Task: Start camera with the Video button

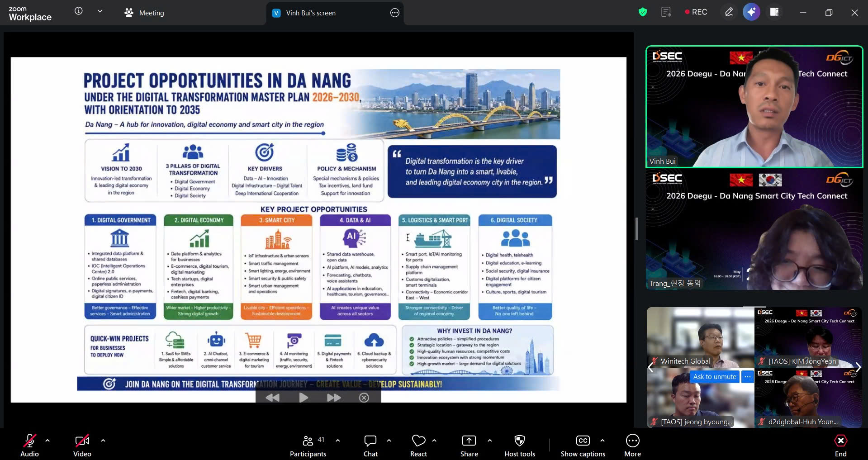Action: tap(82, 446)
